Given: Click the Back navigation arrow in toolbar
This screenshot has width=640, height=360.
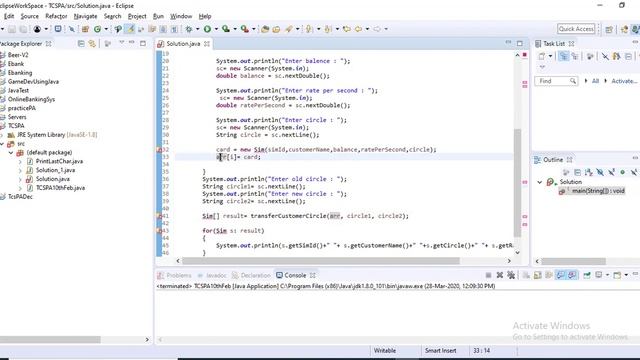Looking at the screenshot, I should pyautogui.click(x=358, y=29).
